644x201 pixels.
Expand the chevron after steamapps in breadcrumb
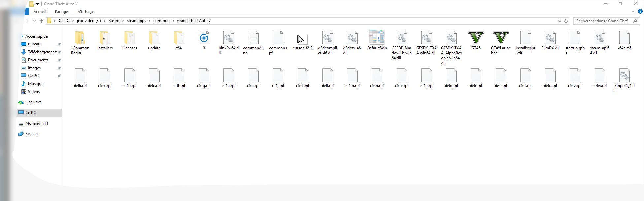tap(150, 21)
